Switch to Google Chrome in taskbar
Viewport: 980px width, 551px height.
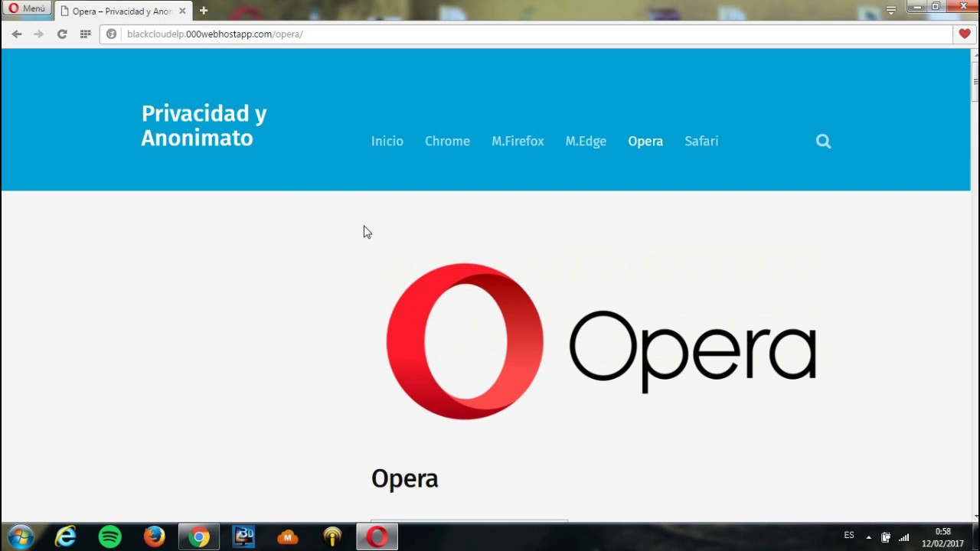pos(199,537)
